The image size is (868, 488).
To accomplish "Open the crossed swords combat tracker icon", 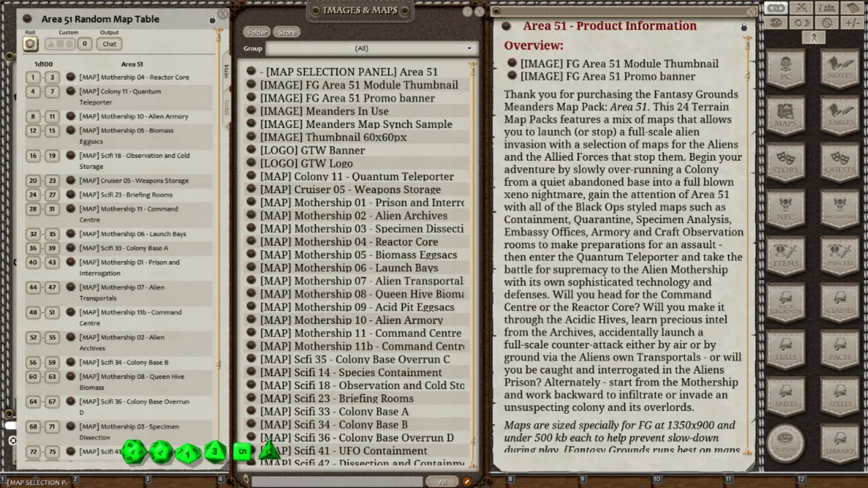I will click(802, 8).
